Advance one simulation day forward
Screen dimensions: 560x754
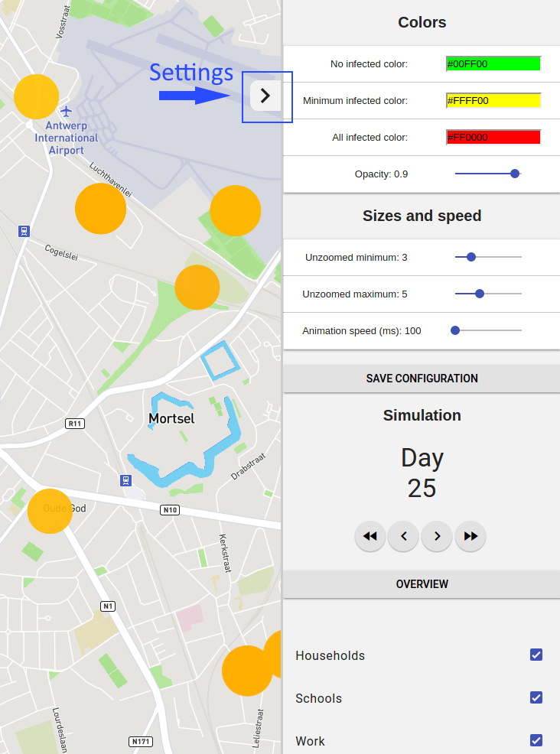(x=437, y=536)
